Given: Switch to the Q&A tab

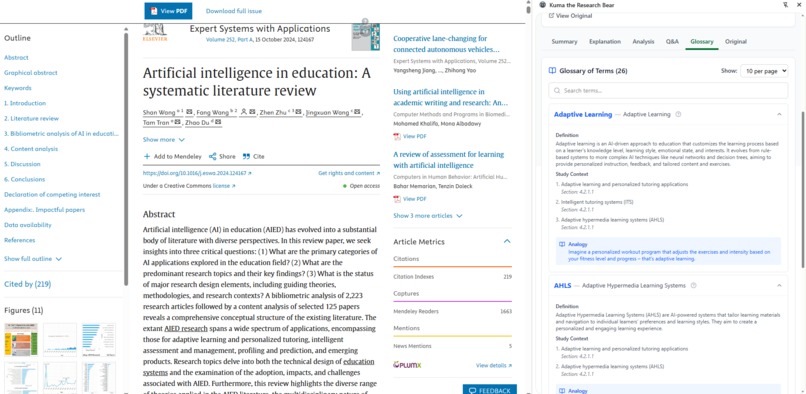Looking at the screenshot, I should point(672,42).
